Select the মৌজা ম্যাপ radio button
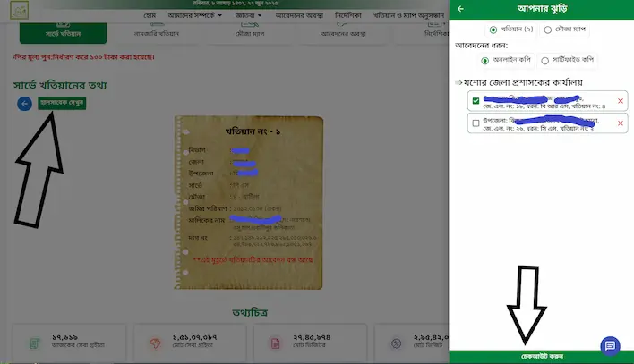Image resolution: width=634 pixels, height=364 pixels. tap(548, 30)
